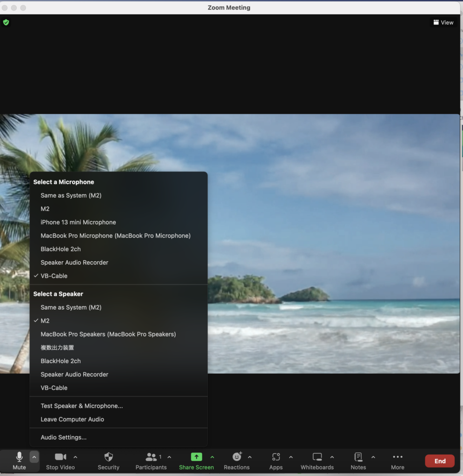The height and width of the screenshot is (476, 463).
Task: Collapse the audio options arrow next to Mute
Action: pos(34,457)
